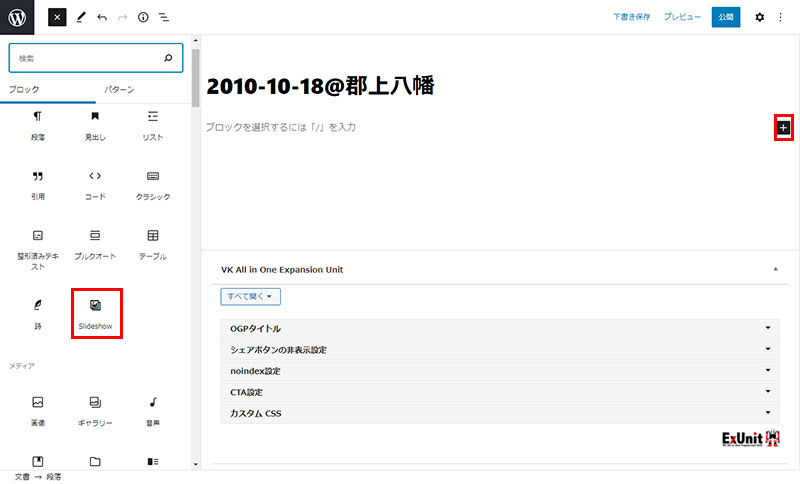The height and width of the screenshot is (484, 800).
Task: Click the black plus add-block button
Action: pos(783,128)
